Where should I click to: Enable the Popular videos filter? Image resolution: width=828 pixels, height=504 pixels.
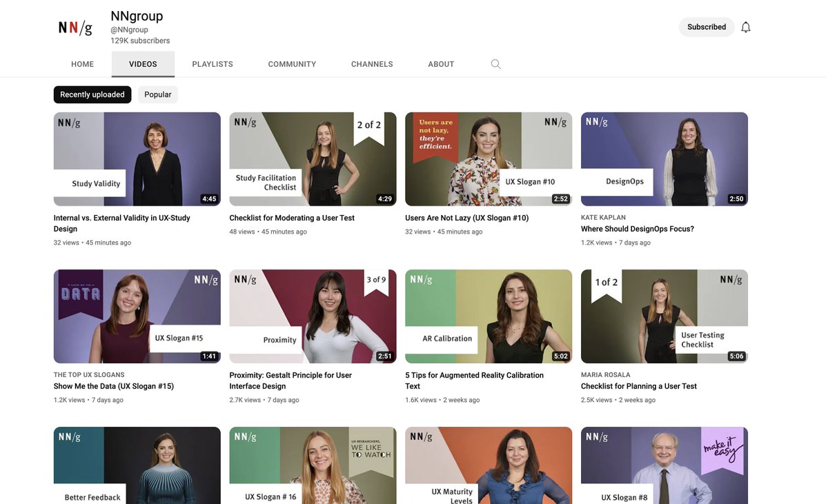coord(157,94)
